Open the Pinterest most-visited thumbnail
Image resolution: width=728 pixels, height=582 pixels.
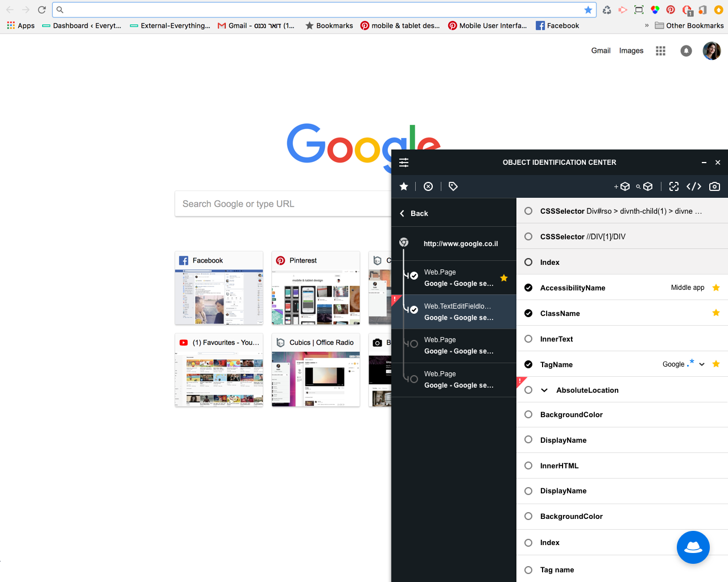pyautogui.click(x=316, y=288)
